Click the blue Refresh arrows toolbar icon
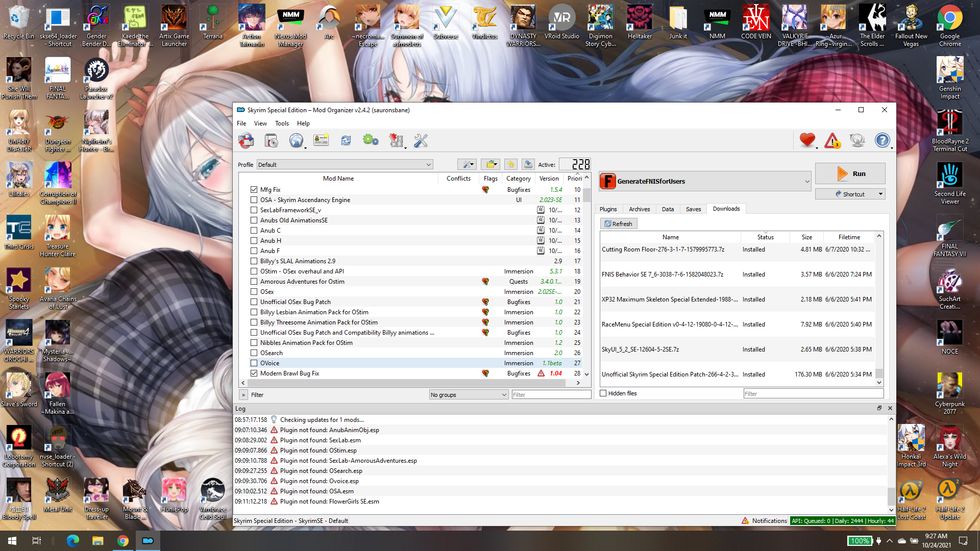980x551 pixels. coord(346,140)
